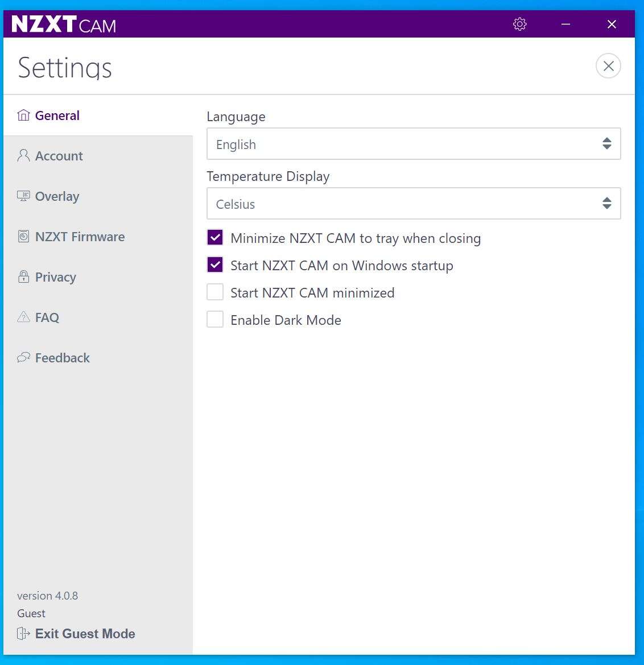Click the Overlay monitor icon
The image size is (644, 665).
23,196
